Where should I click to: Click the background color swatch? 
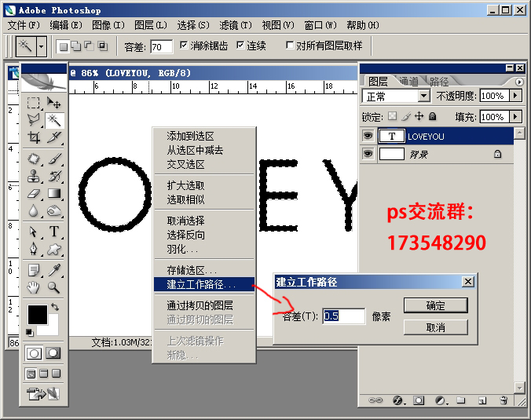click(x=52, y=329)
